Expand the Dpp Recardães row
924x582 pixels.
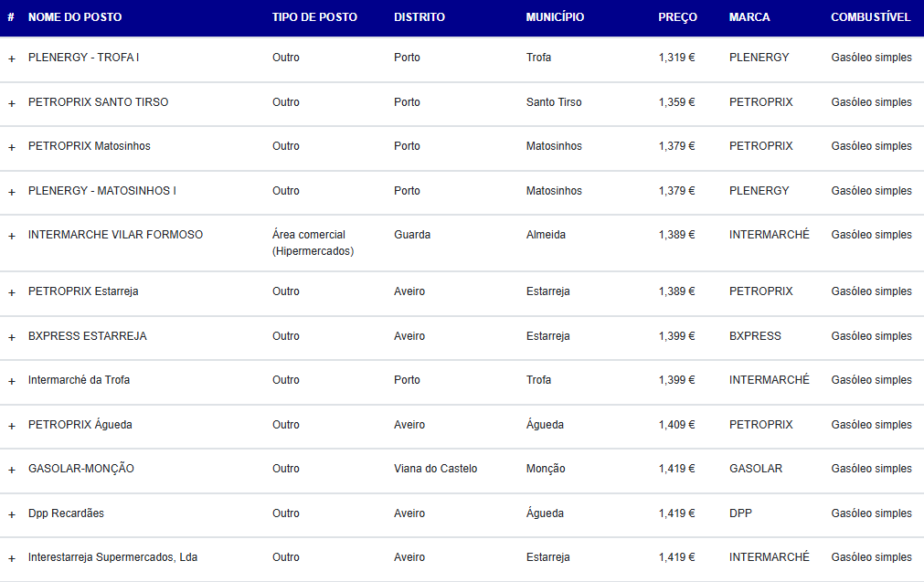coord(12,514)
